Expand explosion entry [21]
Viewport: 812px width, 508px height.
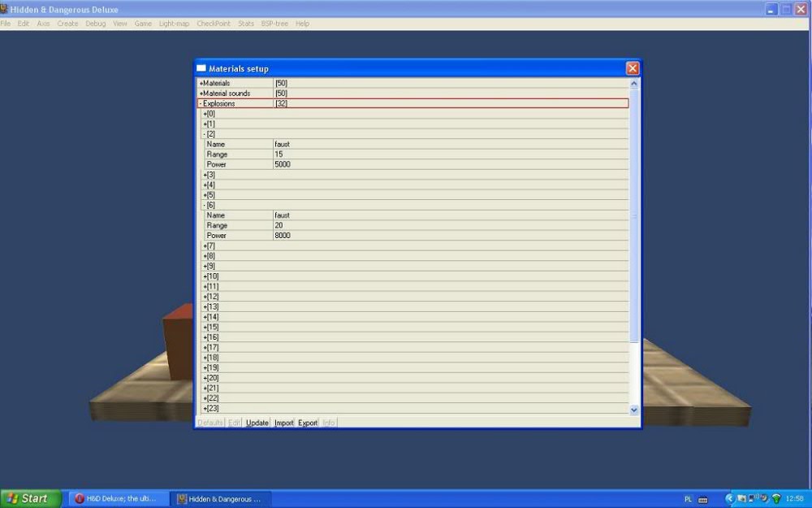tap(205, 388)
